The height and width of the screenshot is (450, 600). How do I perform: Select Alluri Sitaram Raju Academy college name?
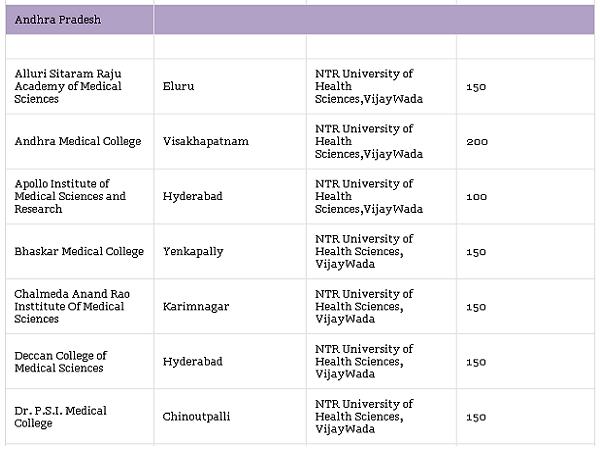point(68,86)
